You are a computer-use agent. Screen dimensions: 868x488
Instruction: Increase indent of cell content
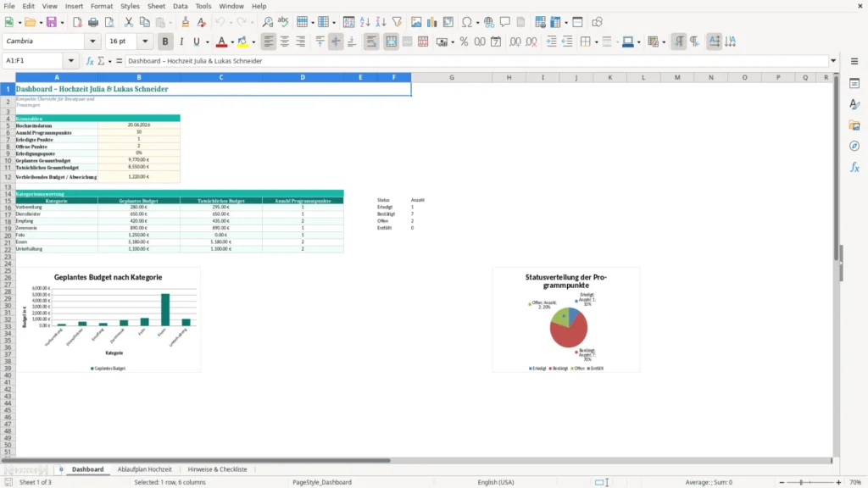[x=551, y=42]
